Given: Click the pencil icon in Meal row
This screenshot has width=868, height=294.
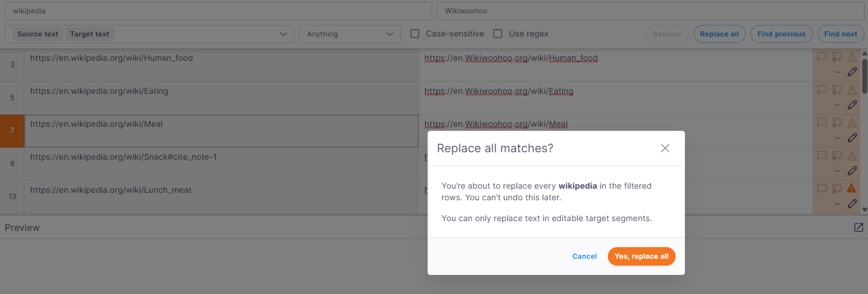Looking at the screenshot, I should pyautogui.click(x=852, y=138).
